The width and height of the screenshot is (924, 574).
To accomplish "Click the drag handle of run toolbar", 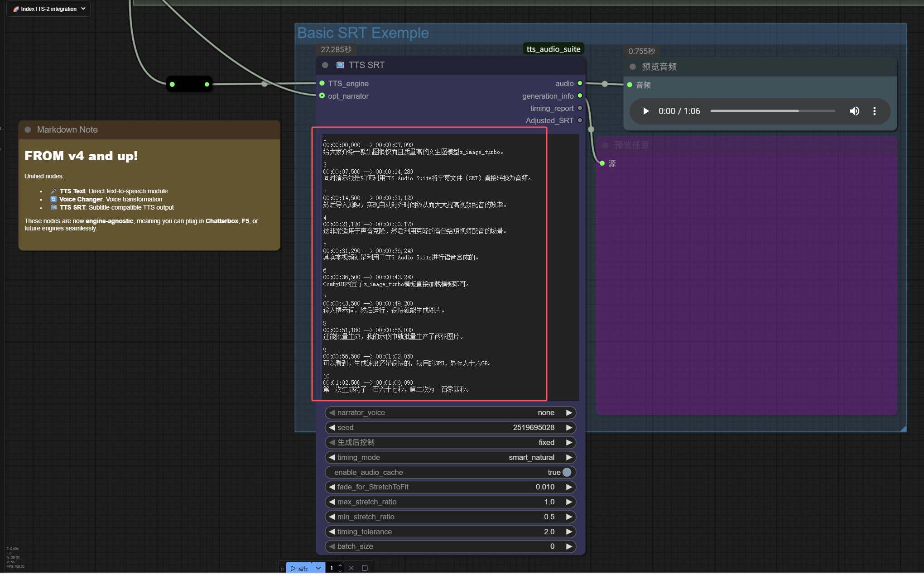I will click(x=282, y=568).
